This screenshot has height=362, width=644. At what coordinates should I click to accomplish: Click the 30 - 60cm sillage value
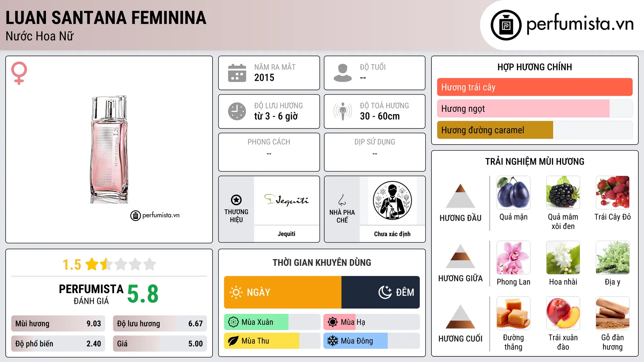pyautogui.click(x=380, y=116)
